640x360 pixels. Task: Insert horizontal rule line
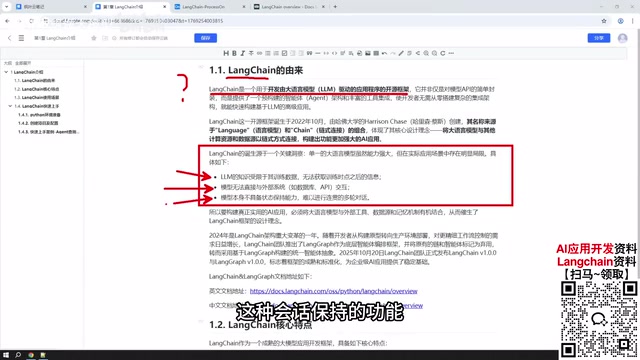[x=318, y=53]
